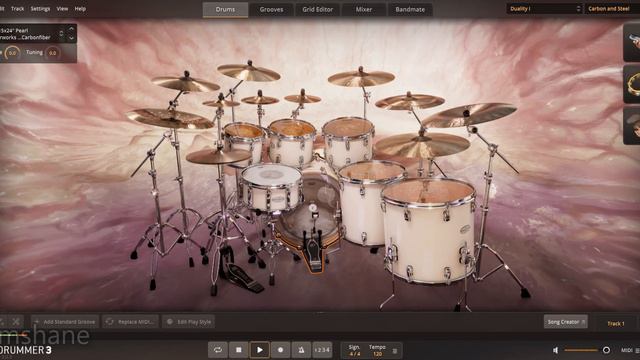
Task: Select the ride cymbal above the floor toms
Action: 422,145
